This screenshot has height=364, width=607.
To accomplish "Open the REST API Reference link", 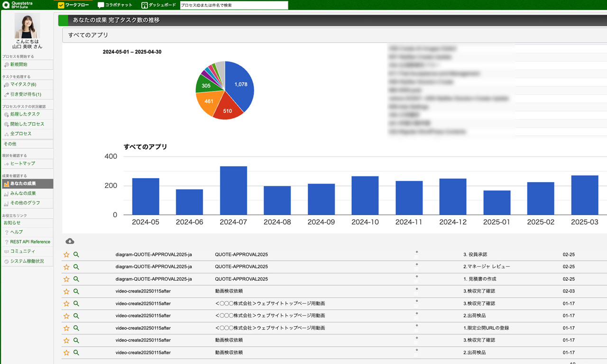I will pos(30,242).
